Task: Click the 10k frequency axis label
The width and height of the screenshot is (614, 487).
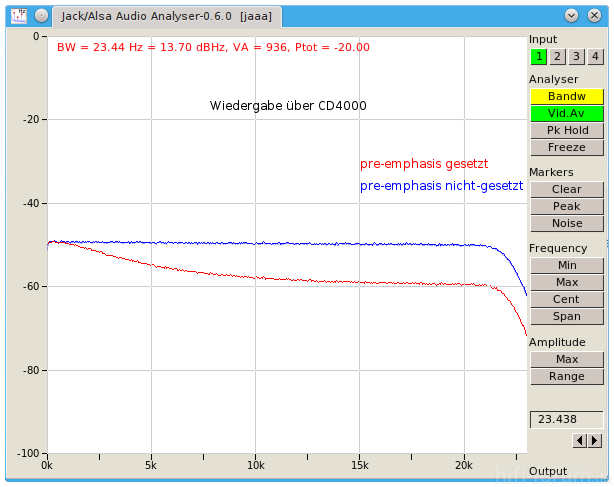Action: point(256,465)
